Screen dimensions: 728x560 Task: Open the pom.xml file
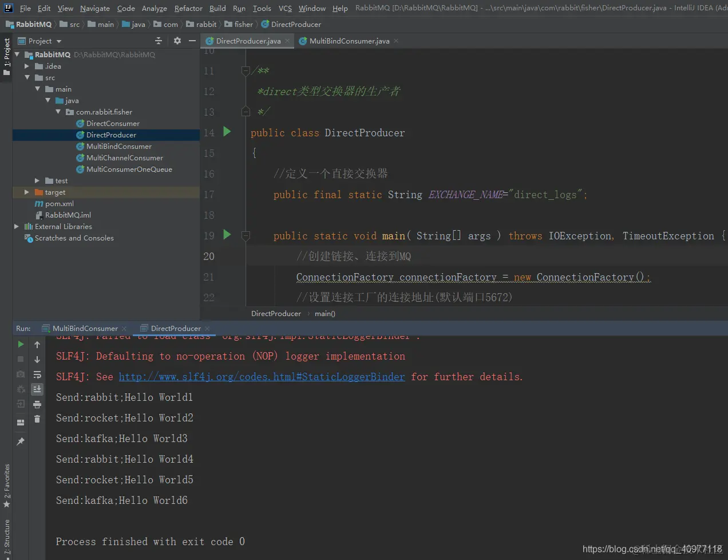(60, 203)
